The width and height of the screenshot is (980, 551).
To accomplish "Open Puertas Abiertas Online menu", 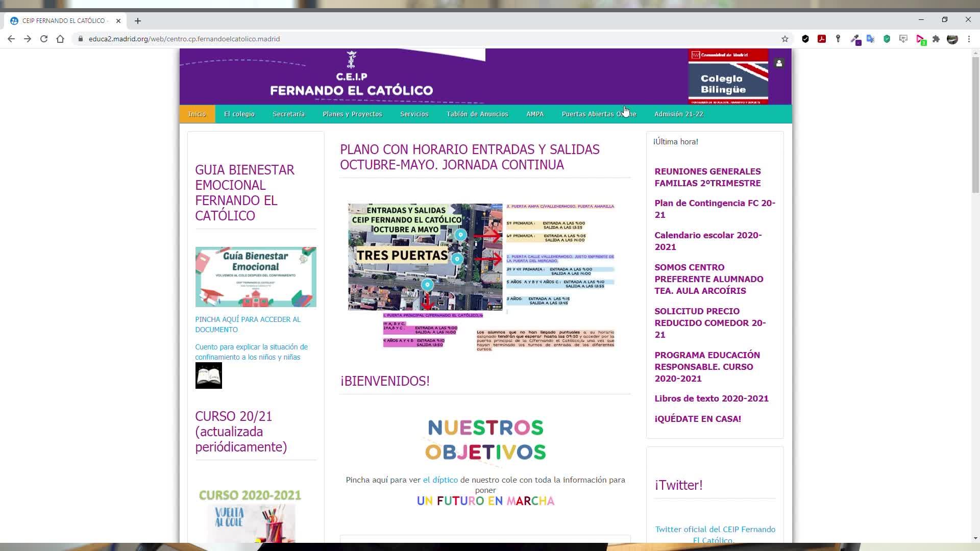I will point(599,114).
